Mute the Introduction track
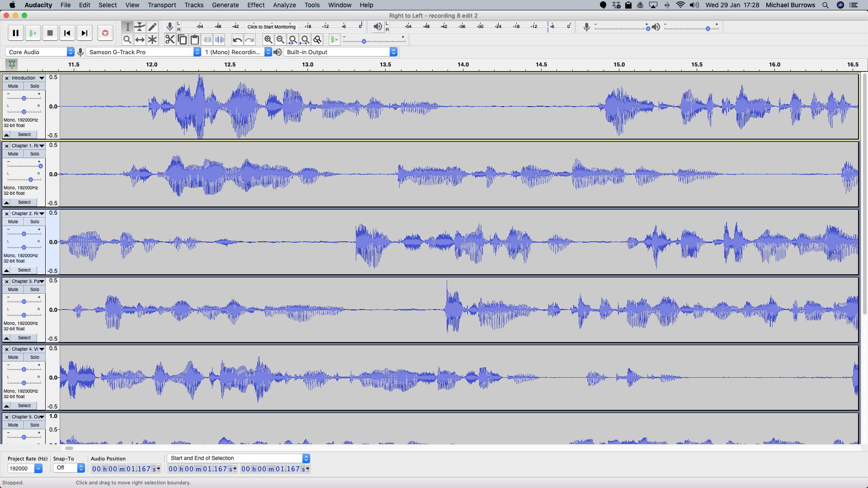The image size is (868, 488). click(x=12, y=86)
